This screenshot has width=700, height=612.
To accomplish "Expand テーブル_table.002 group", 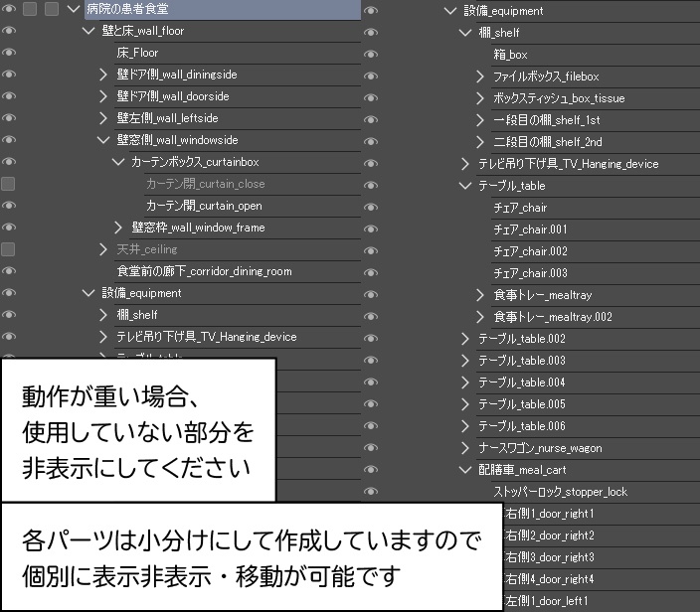I will tap(465, 338).
